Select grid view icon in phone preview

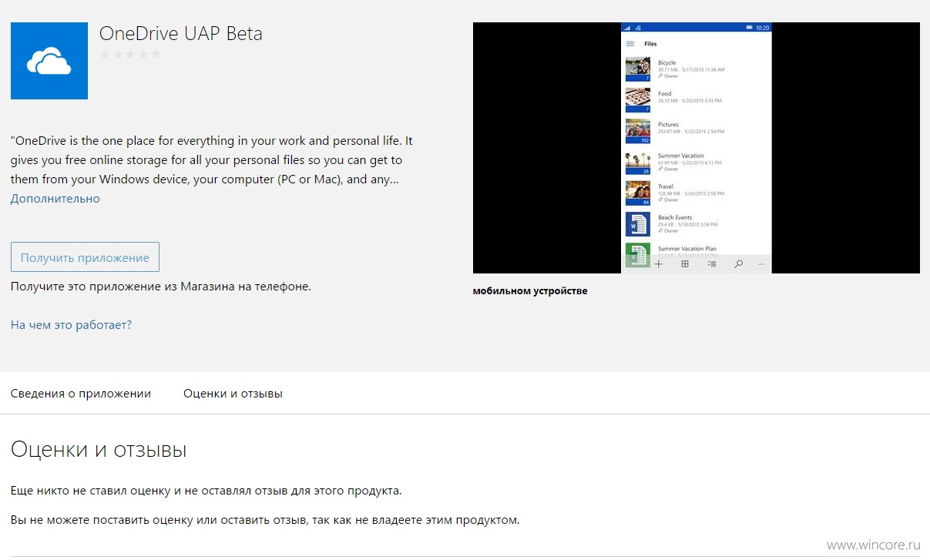tap(684, 264)
